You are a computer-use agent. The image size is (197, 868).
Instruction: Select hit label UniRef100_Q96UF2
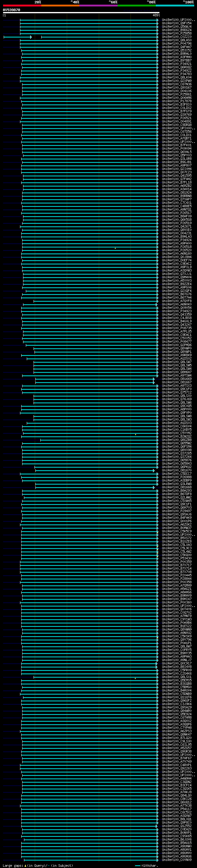pos(176,700)
